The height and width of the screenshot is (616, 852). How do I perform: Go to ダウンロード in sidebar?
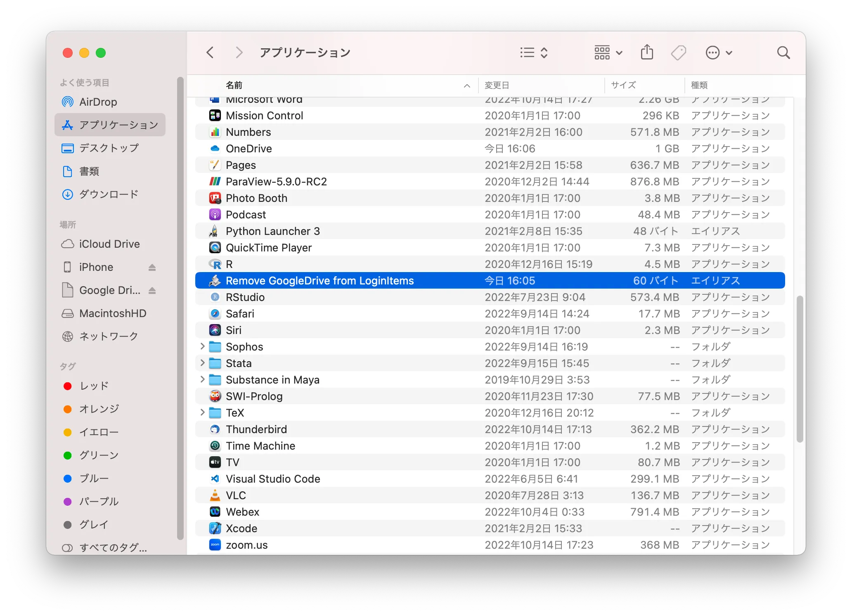click(108, 194)
